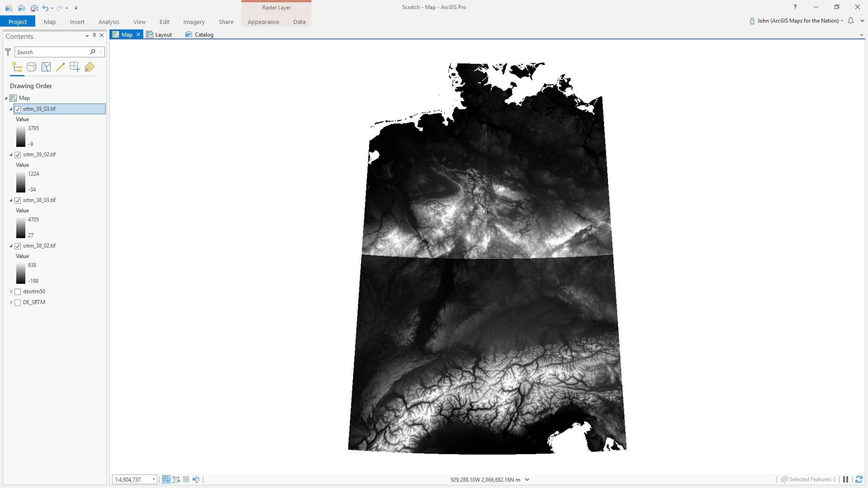Collapse the srtm_38_03.tif layer legend
This screenshot has width=868, height=488.
(11, 200)
